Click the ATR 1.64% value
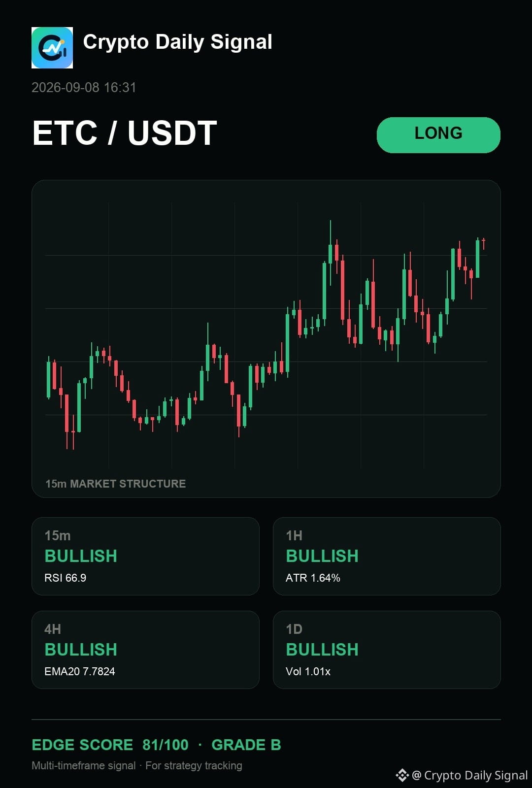This screenshot has width=532, height=788. [313, 578]
